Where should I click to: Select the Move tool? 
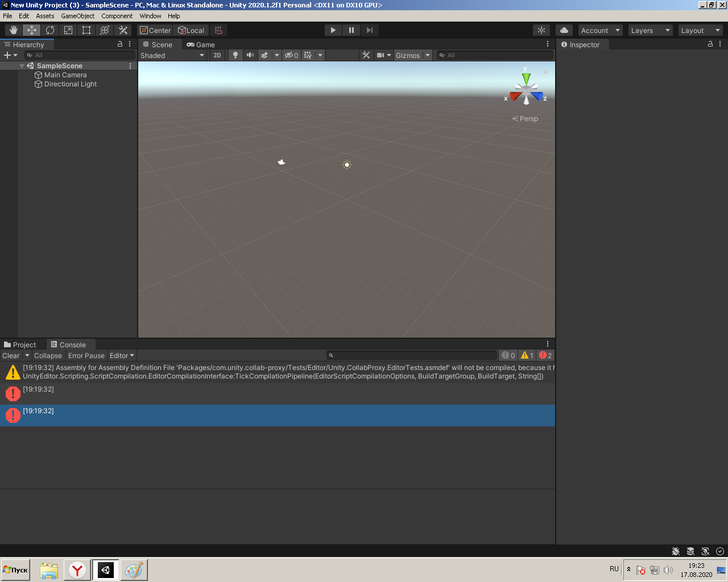[x=32, y=30]
